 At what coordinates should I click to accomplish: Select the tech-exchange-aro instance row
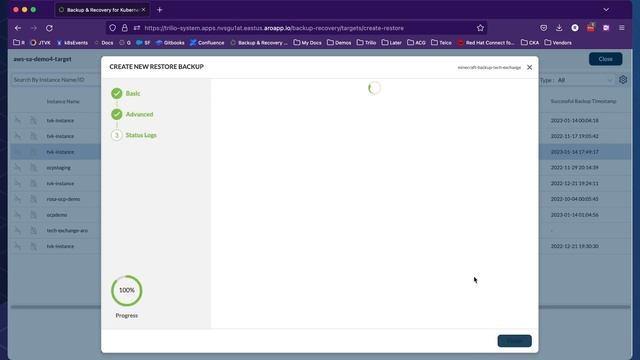pyautogui.click(x=67, y=231)
